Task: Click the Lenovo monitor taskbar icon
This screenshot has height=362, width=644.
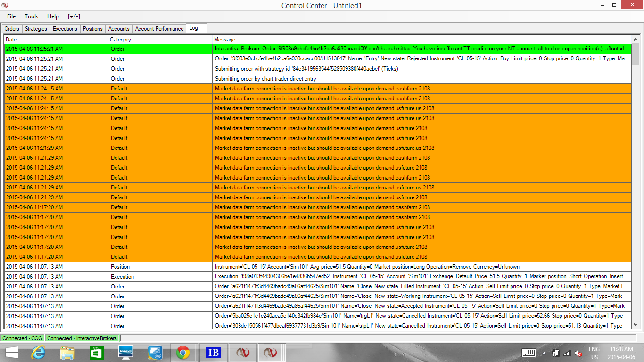Action: pos(126,353)
